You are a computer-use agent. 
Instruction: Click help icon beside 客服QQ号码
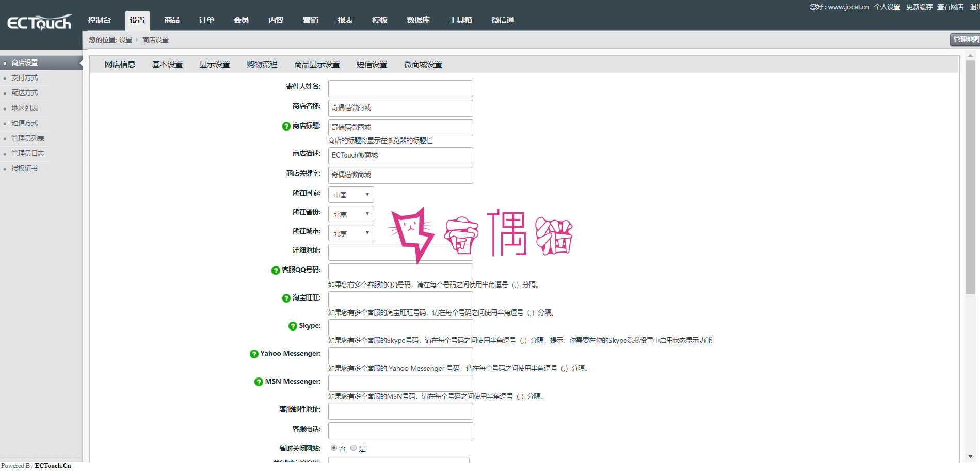[x=276, y=270]
